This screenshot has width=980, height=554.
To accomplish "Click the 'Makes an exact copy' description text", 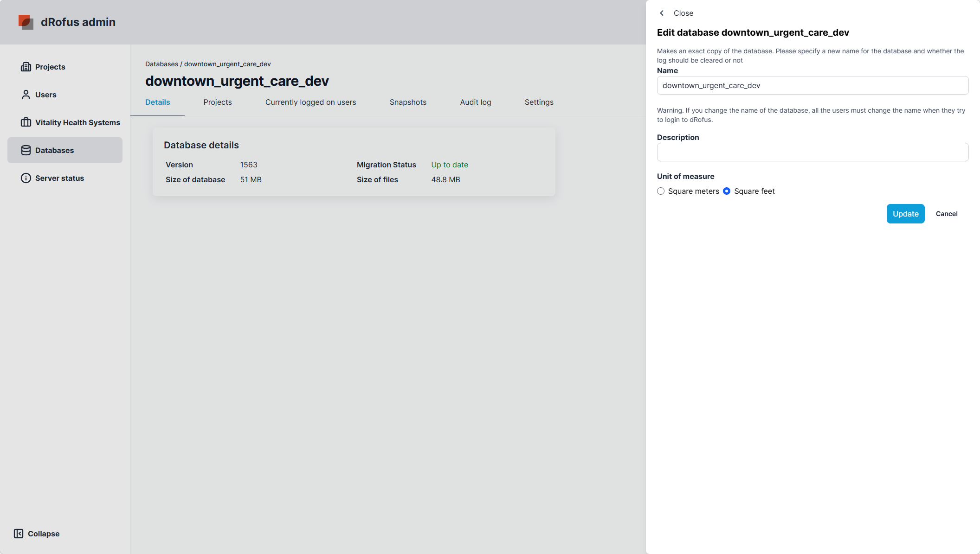I will click(811, 56).
